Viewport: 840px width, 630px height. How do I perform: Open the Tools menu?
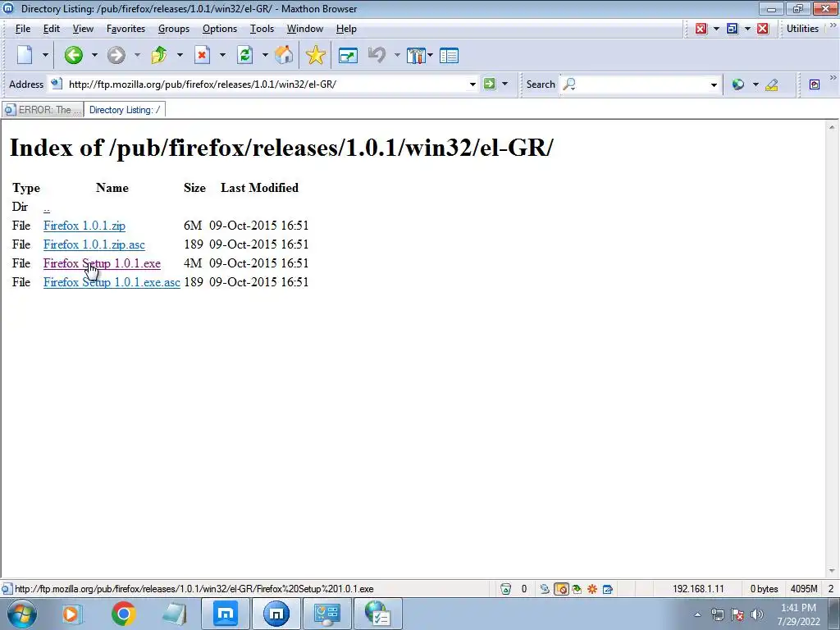click(262, 29)
